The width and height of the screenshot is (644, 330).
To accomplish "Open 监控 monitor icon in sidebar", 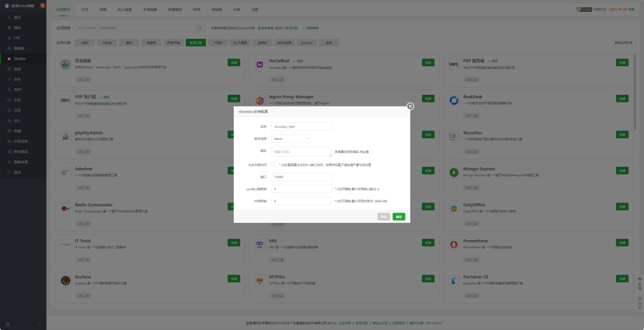I will (10, 69).
